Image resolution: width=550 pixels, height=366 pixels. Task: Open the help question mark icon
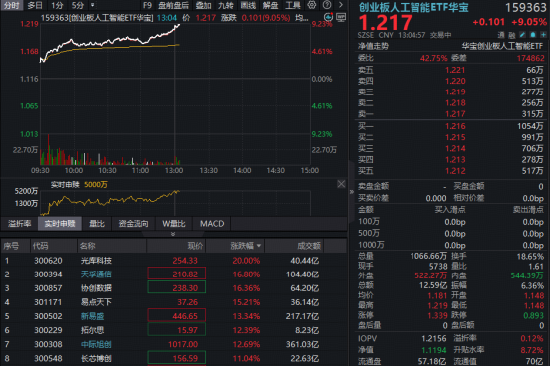(x=327, y=5)
